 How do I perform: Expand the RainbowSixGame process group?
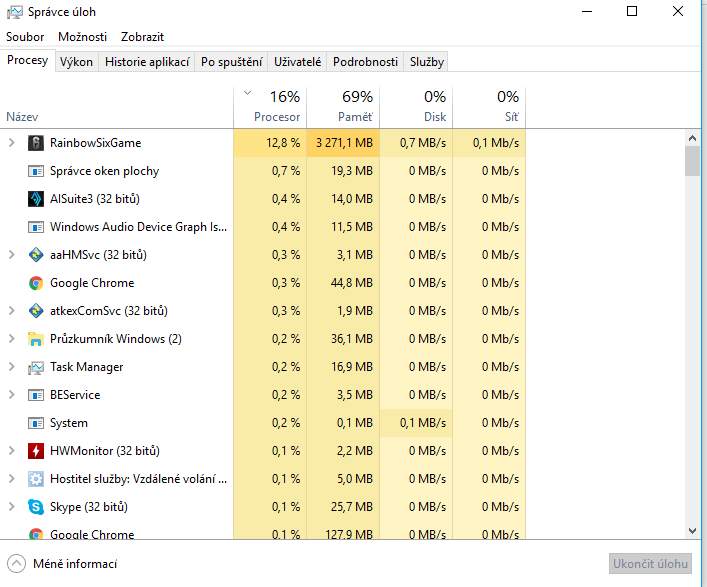pyautogui.click(x=12, y=143)
